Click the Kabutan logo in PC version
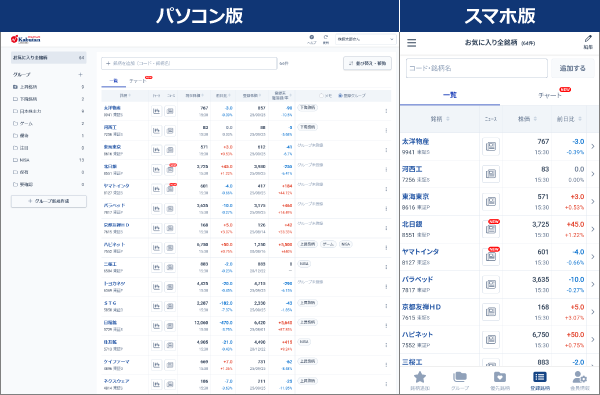The width and height of the screenshot is (600, 395). pos(26,39)
